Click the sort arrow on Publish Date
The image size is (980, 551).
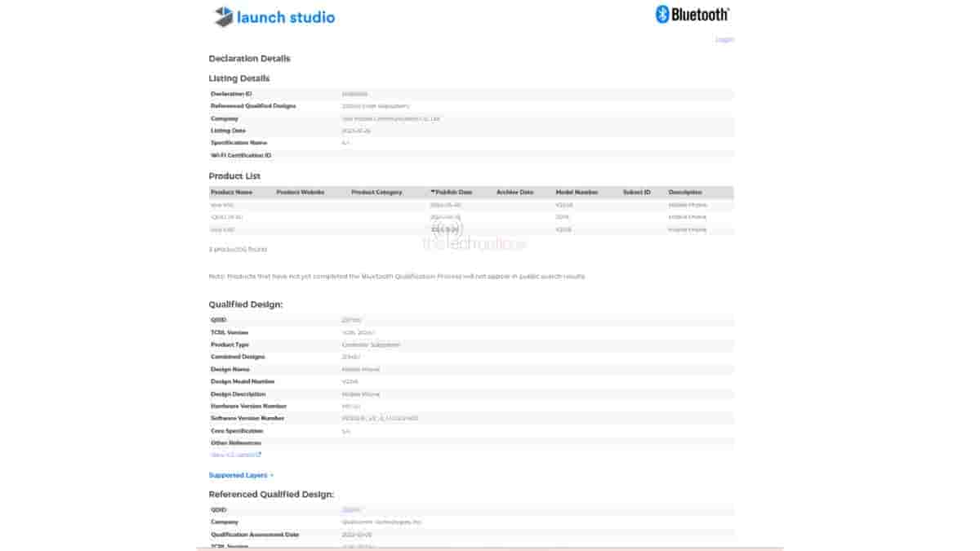click(x=433, y=193)
